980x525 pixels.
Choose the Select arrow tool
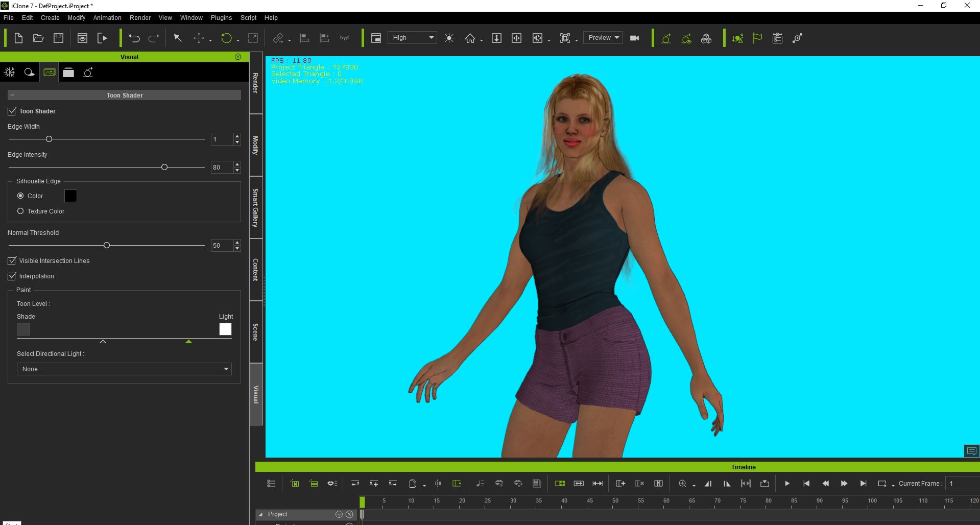click(x=178, y=38)
